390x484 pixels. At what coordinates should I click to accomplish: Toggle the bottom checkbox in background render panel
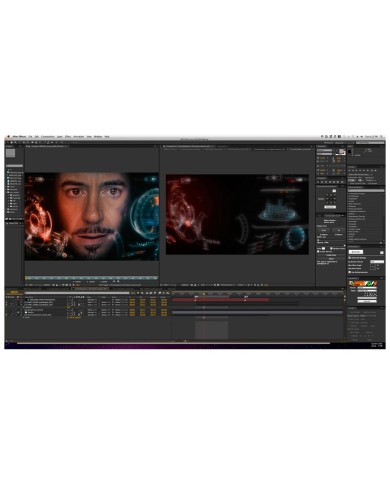pos(349,272)
